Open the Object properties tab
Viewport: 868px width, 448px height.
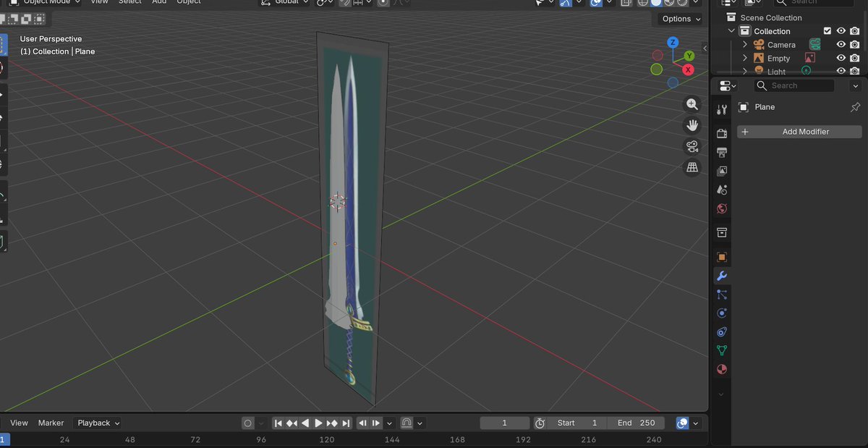721,257
